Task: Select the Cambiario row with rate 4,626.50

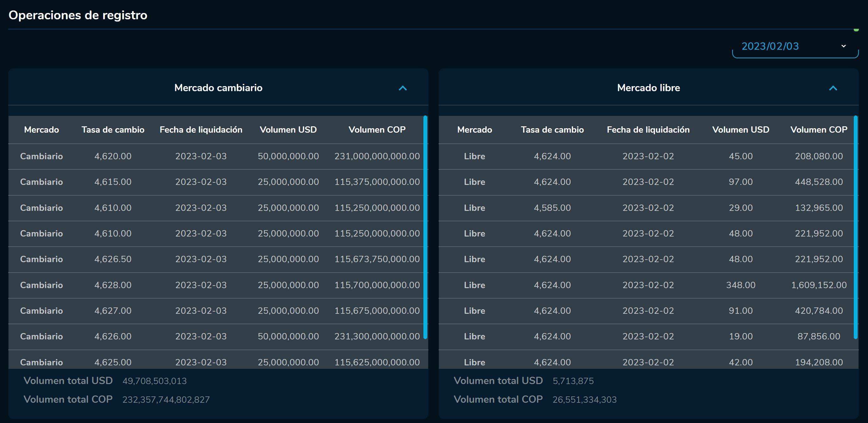Action: coord(113,259)
